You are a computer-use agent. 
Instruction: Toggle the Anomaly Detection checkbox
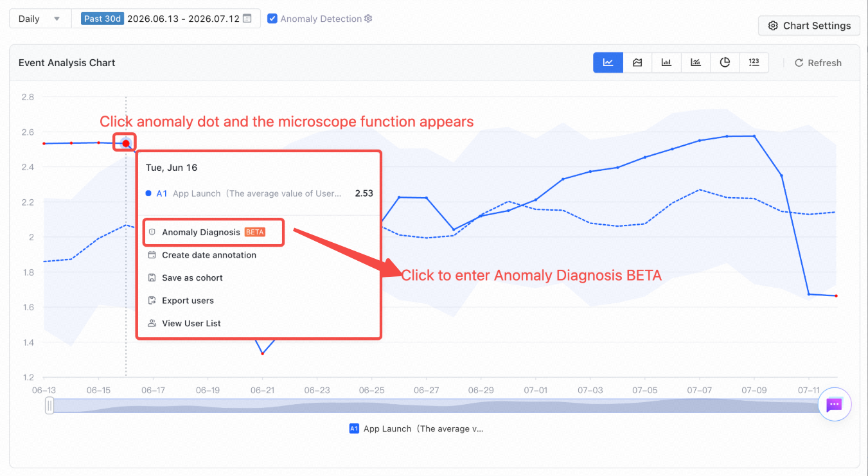(272, 19)
